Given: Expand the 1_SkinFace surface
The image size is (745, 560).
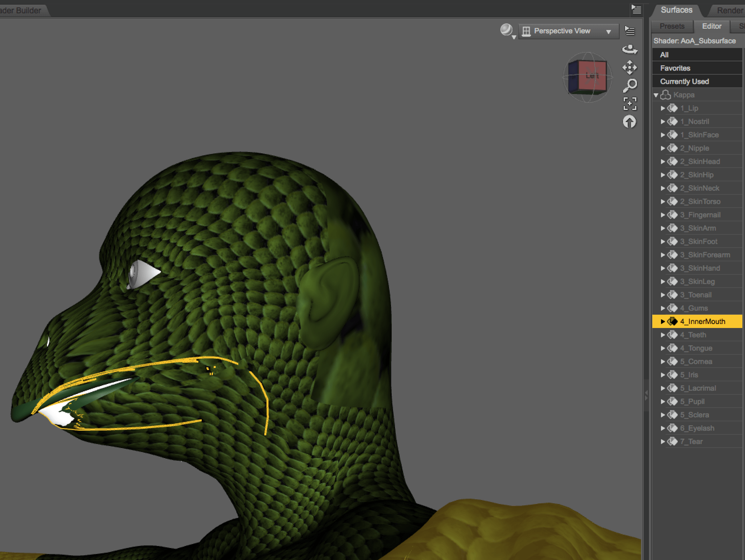Looking at the screenshot, I should point(662,135).
